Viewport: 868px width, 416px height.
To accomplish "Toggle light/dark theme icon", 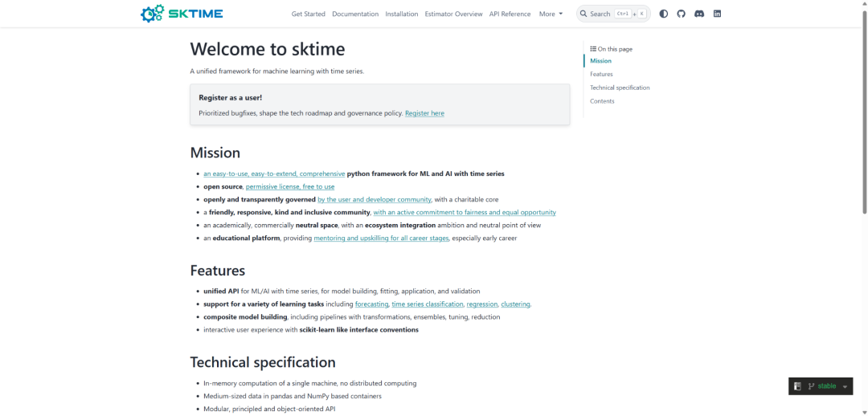I will tap(663, 14).
